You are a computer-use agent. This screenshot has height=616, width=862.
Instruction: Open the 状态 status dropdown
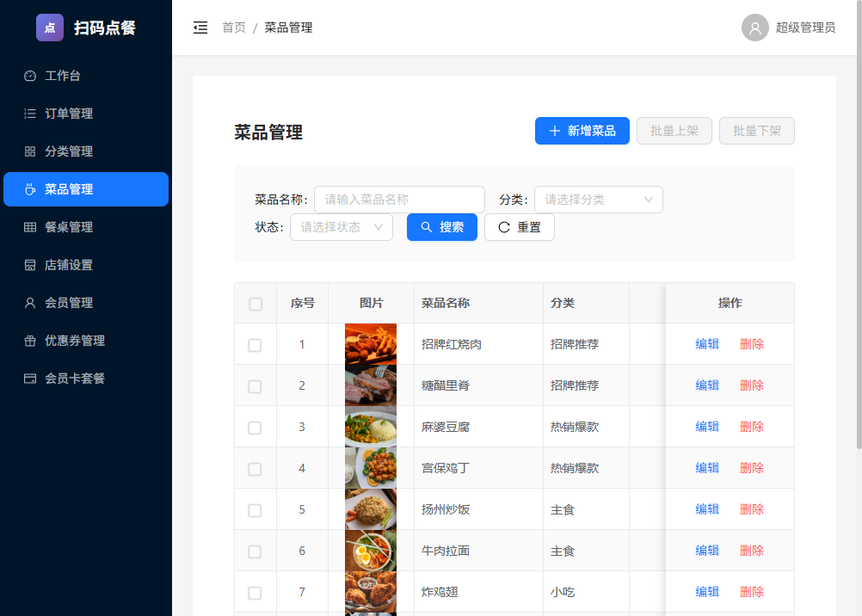point(341,227)
